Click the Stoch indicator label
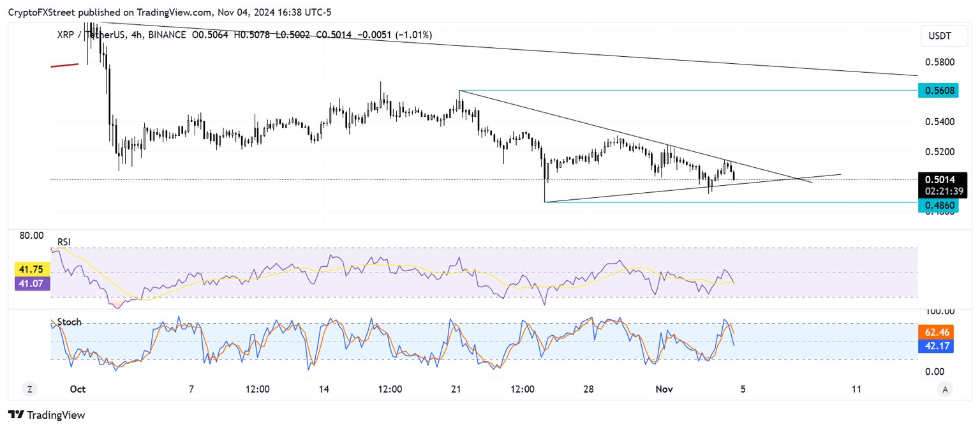The width and height of the screenshot is (980, 429). tap(70, 322)
